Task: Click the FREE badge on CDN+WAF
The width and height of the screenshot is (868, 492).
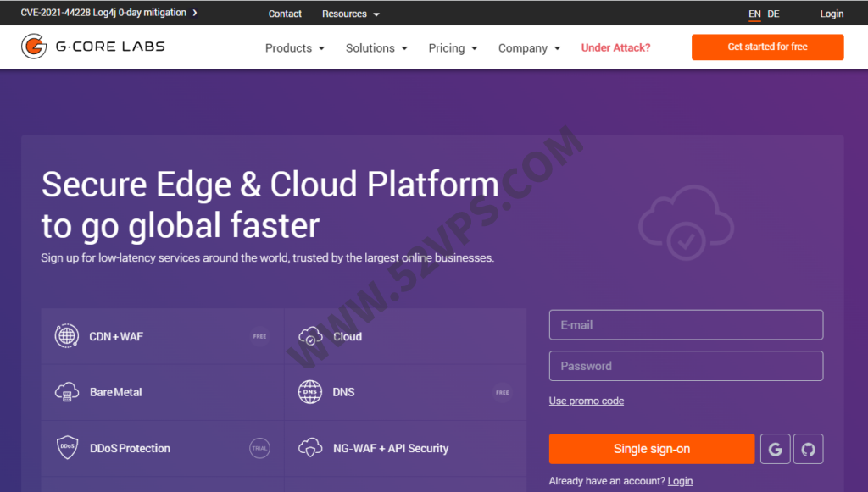Action: [x=259, y=336]
